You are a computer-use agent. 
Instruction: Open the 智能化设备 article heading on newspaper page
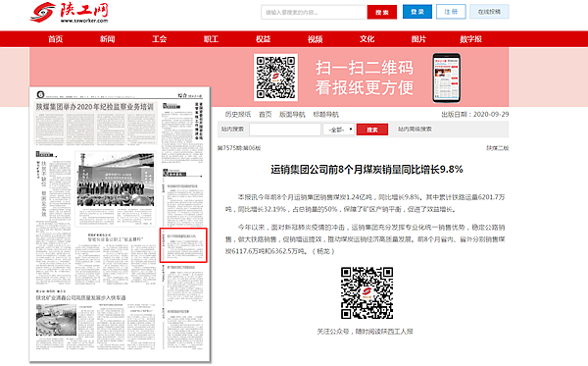point(116,239)
